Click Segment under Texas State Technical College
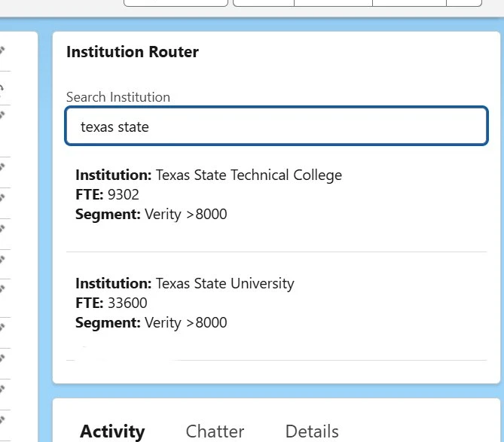504x442 pixels. [x=151, y=215]
